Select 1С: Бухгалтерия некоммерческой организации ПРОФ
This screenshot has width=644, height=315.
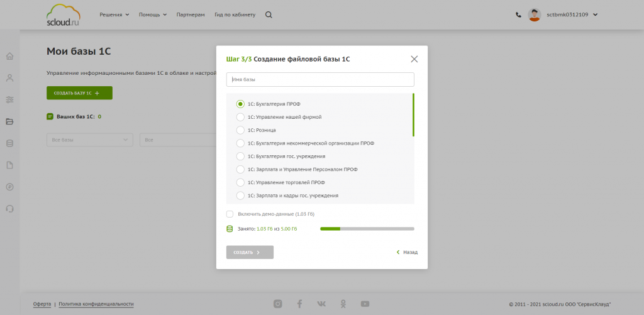click(x=240, y=143)
